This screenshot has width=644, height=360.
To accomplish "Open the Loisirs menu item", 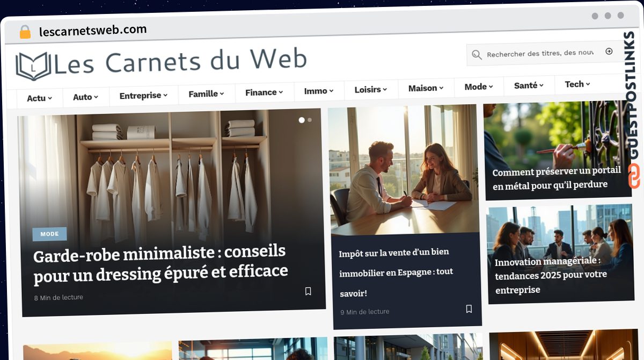I will click(x=371, y=90).
